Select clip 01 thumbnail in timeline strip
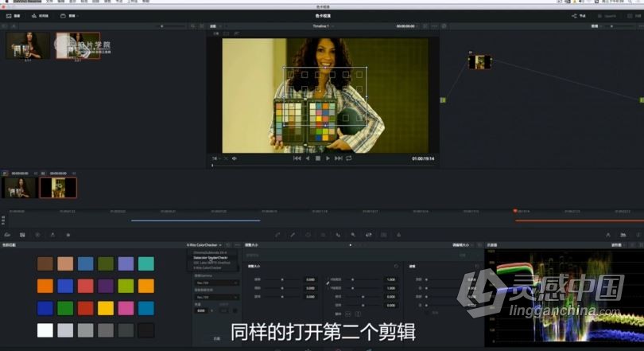The height and width of the screenshot is (351, 644). [19, 187]
